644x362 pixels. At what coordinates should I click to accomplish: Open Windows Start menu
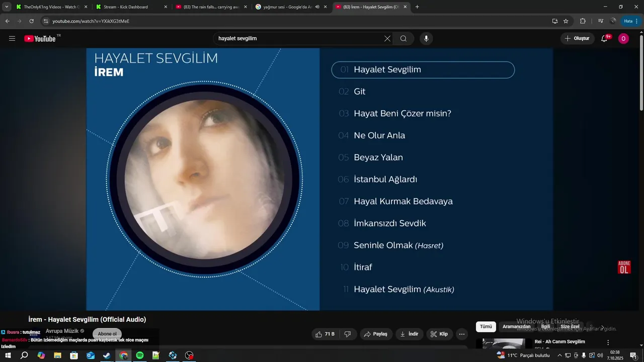click(x=8, y=355)
